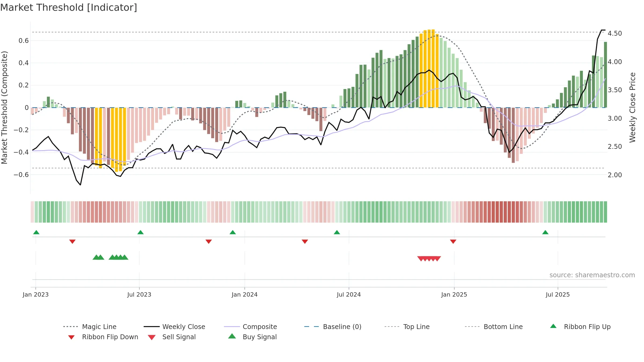This screenshot has width=644, height=362.
Task: Click the leftmost red sell signal triangle
Action: point(421,259)
